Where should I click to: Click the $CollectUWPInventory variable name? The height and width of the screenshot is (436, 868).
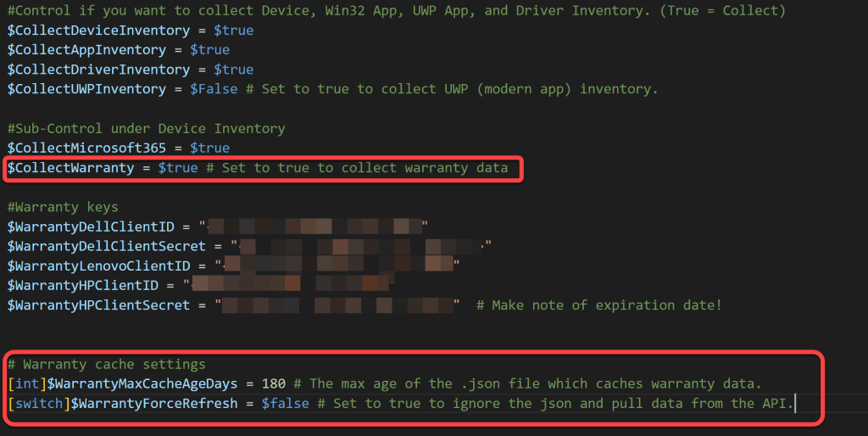[86, 89]
